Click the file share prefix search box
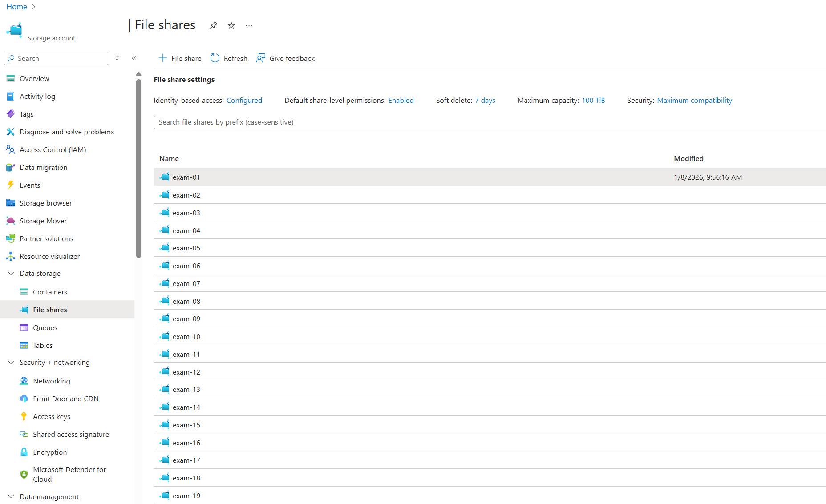Viewport: 826px width, 504px height. coord(490,122)
